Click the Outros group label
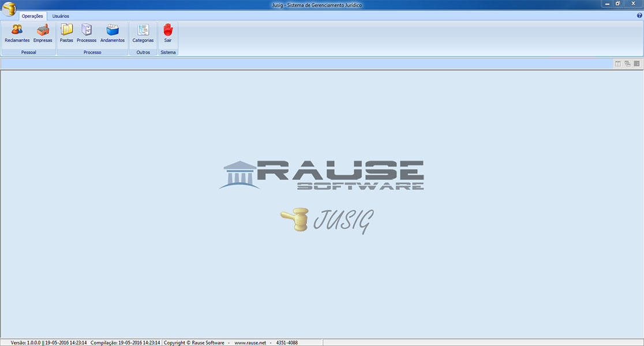 [x=143, y=52]
